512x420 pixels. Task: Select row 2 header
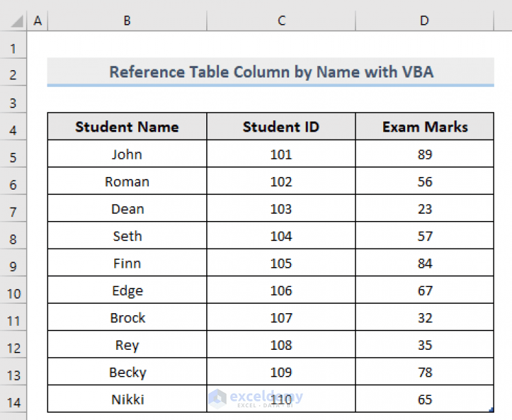13,72
